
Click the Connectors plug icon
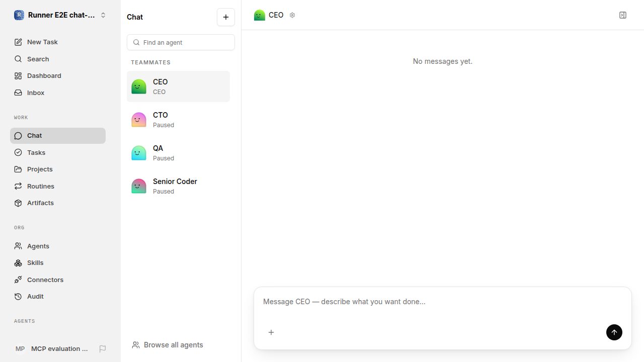click(x=18, y=280)
